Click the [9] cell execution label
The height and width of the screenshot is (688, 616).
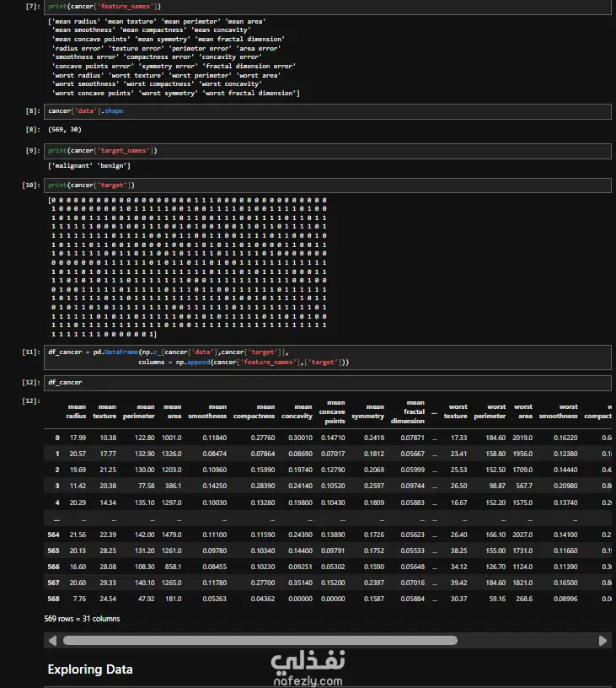click(33, 151)
